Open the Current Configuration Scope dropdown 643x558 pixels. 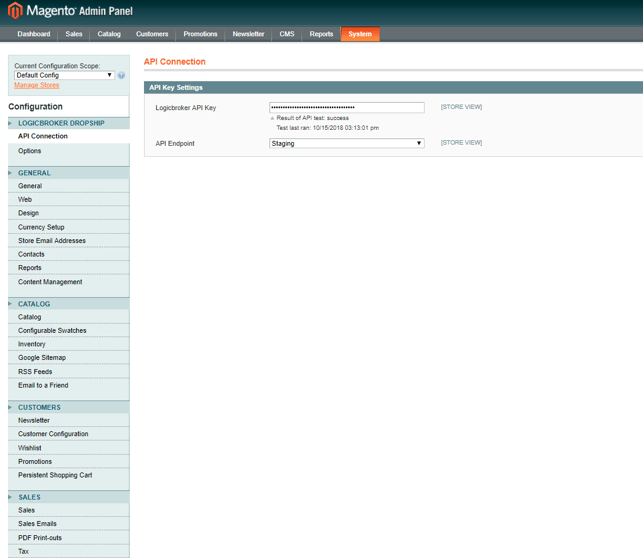(x=65, y=75)
